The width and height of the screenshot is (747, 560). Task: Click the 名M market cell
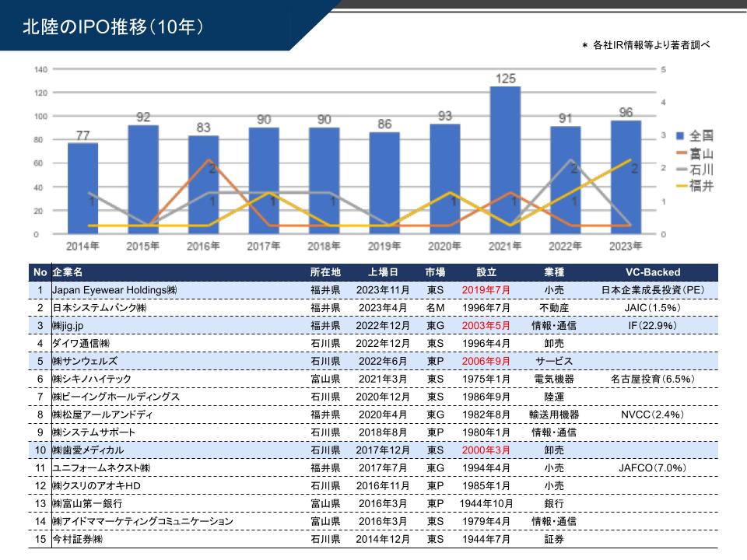point(435,308)
